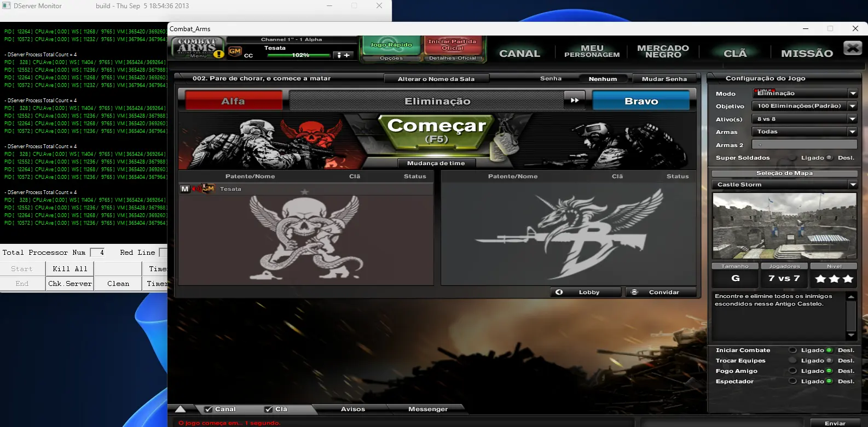This screenshot has height=427, width=868.
Task: Click the add friend icon beside the progress bar
Action: click(344, 55)
